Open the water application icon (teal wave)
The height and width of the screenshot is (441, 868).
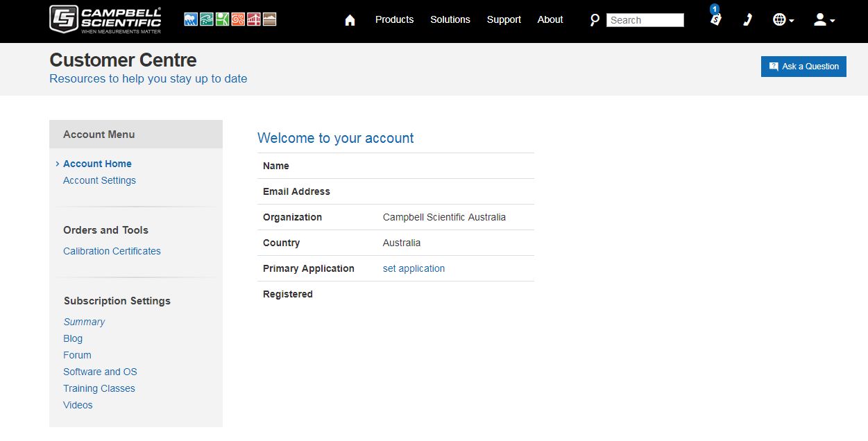(207, 19)
